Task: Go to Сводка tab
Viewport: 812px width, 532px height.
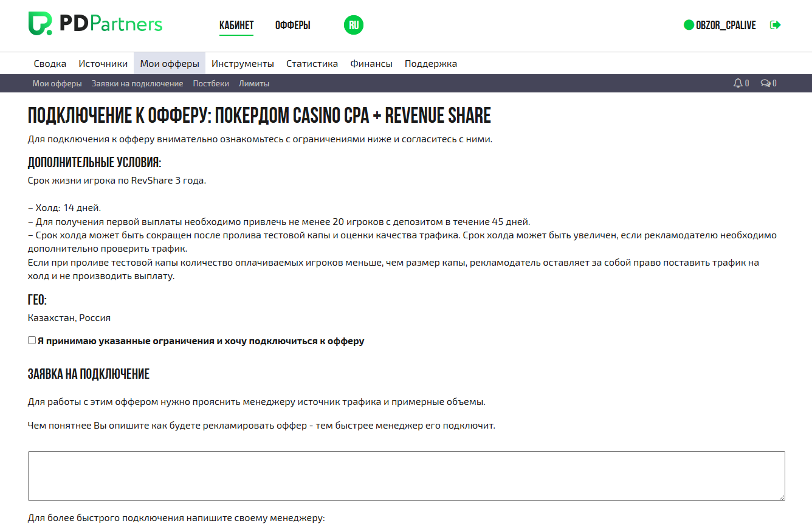Action: [x=50, y=63]
